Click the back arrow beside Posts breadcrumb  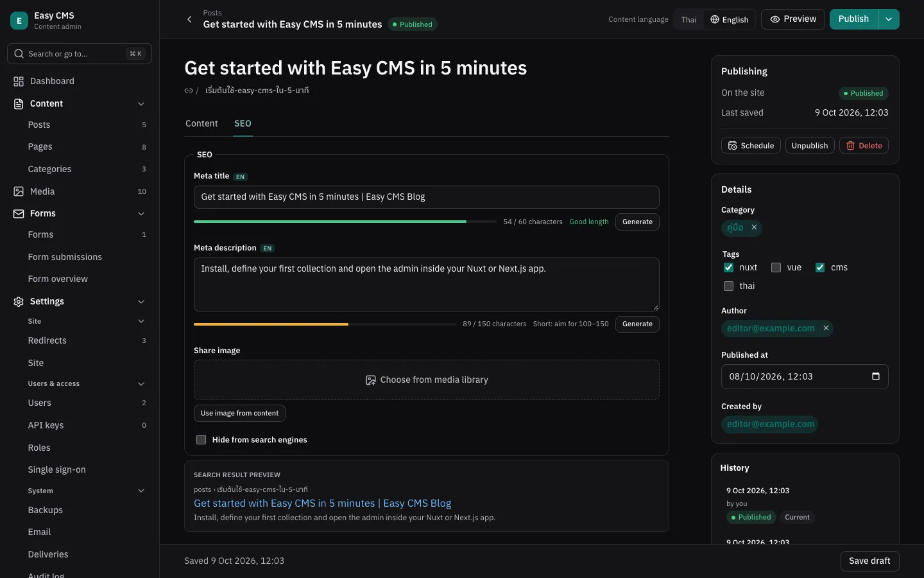click(x=189, y=19)
